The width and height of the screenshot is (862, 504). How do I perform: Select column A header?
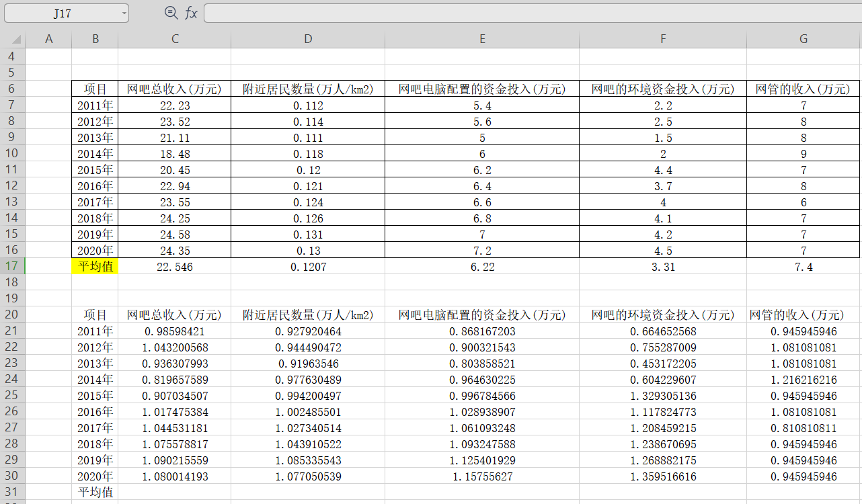48,40
